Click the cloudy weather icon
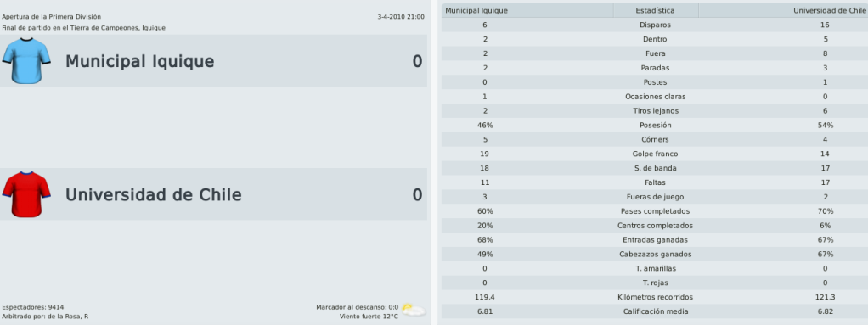 pyautogui.click(x=414, y=310)
